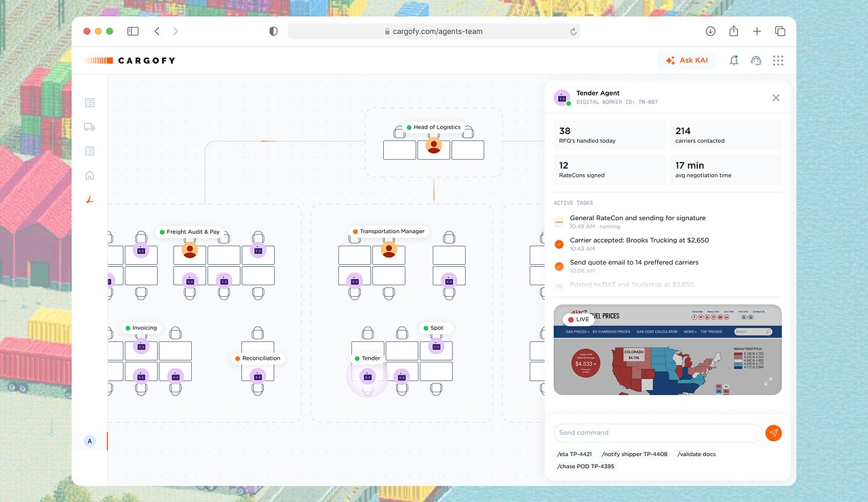Click the Transportation Manager person avatar
This screenshot has height=502, width=868.
(389, 251)
